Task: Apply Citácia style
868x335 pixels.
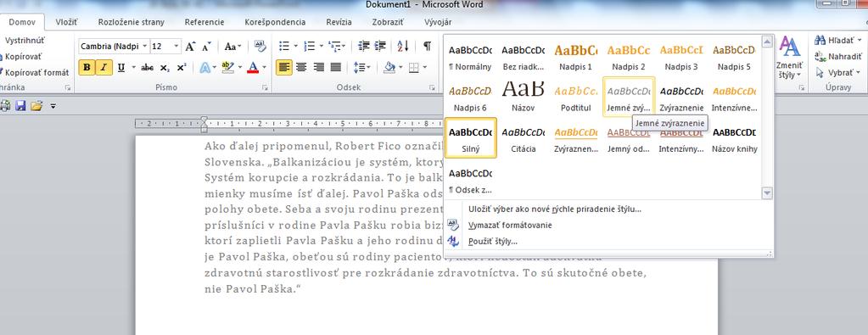Action: pyautogui.click(x=524, y=138)
